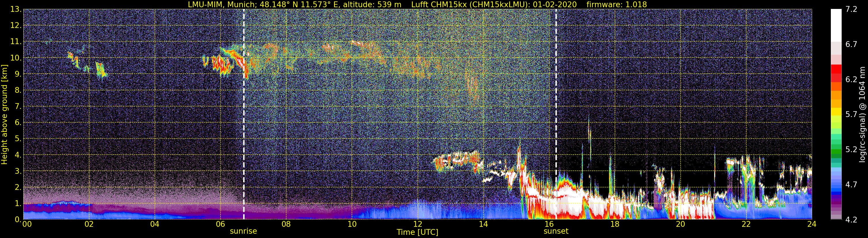Viewport: 868px width, 238px height.
Task: Click colorbar tick value '6.2'
Action: click(851, 80)
